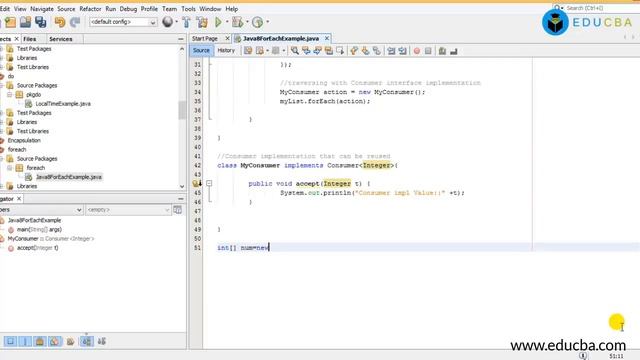Click the Source view button

tap(201, 50)
